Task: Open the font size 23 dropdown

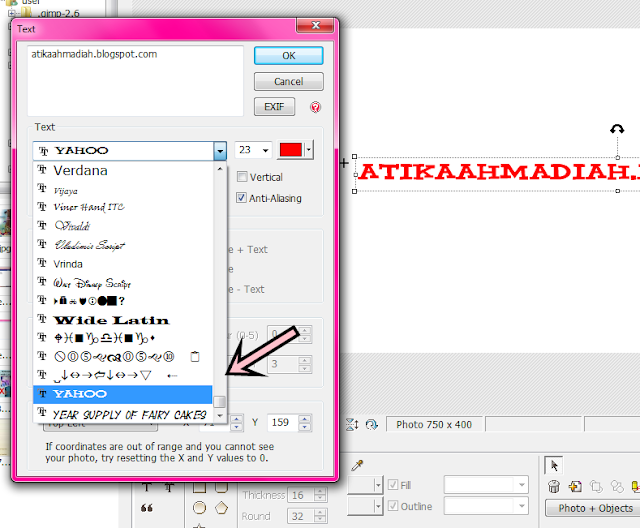Action: pyautogui.click(x=265, y=150)
